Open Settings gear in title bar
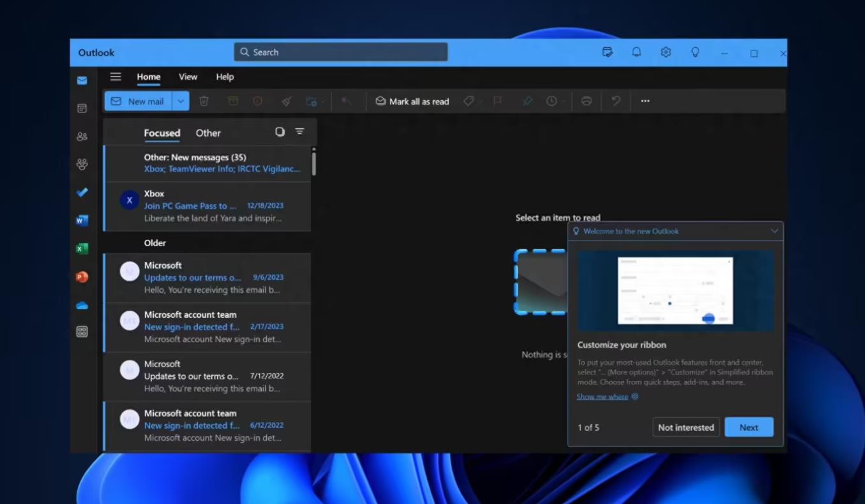This screenshot has height=504, width=865. [x=666, y=52]
